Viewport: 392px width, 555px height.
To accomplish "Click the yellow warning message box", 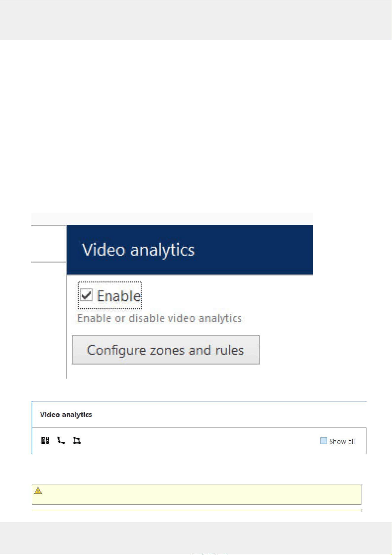I will pyautogui.click(x=196, y=494).
